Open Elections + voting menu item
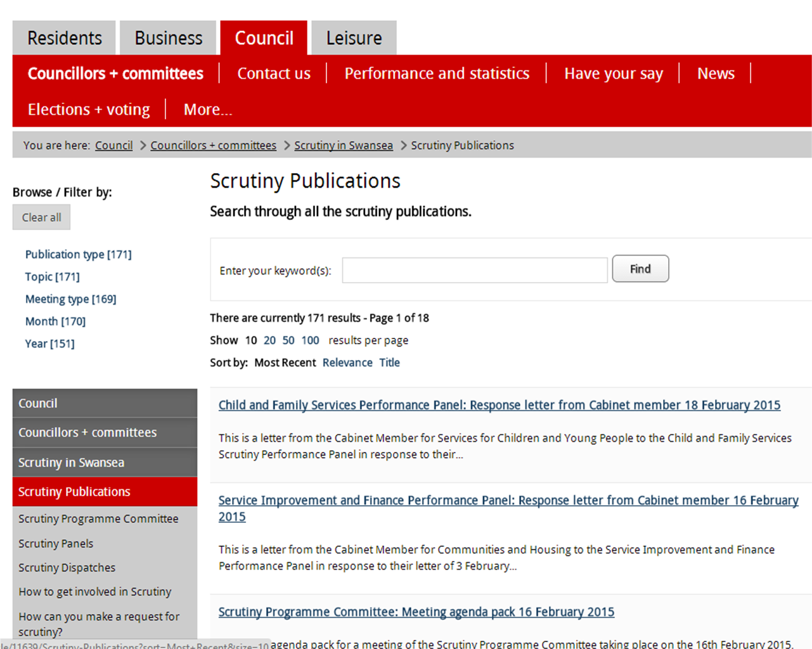Screen dimensions: 812x649 tap(89, 109)
